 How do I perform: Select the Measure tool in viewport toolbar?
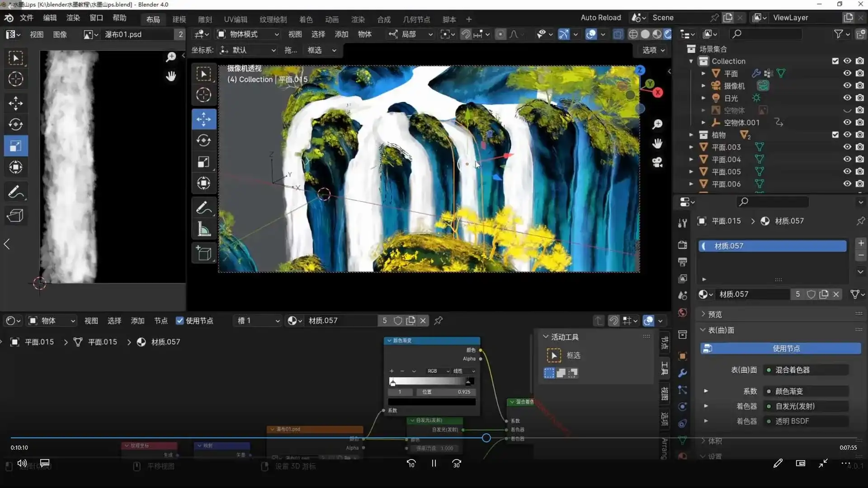(203, 230)
